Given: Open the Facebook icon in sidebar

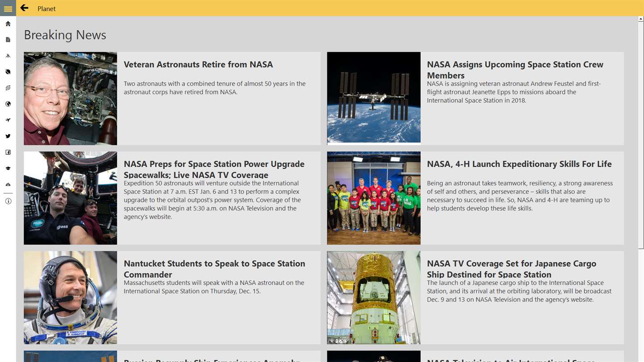Looking at the screenshot, I should 8,152.
